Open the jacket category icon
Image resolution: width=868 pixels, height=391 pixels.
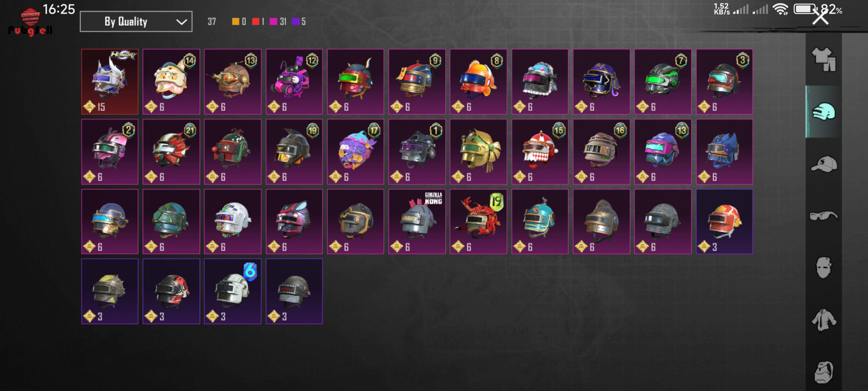click(x=824, y=320)
